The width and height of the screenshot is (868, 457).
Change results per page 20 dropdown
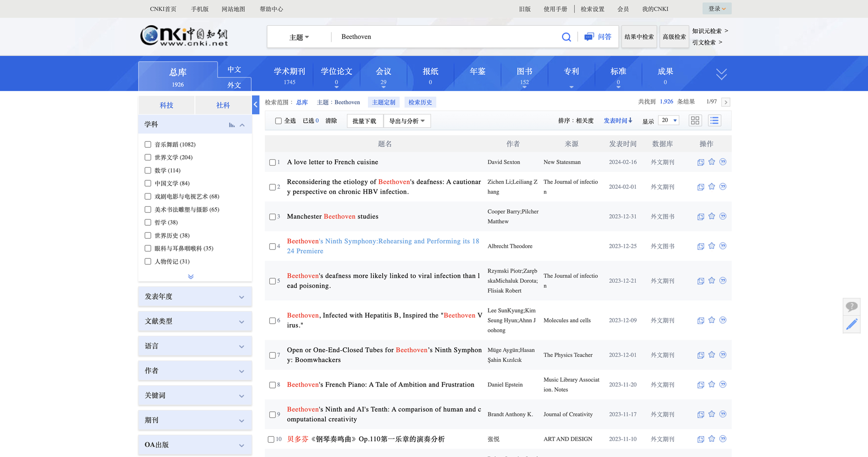pyautogui.click(x=669, y=120)
